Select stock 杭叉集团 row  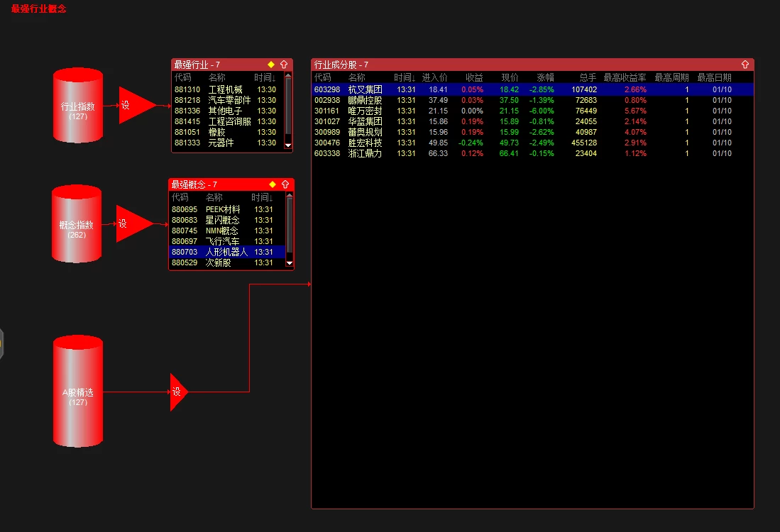(532, 89)
